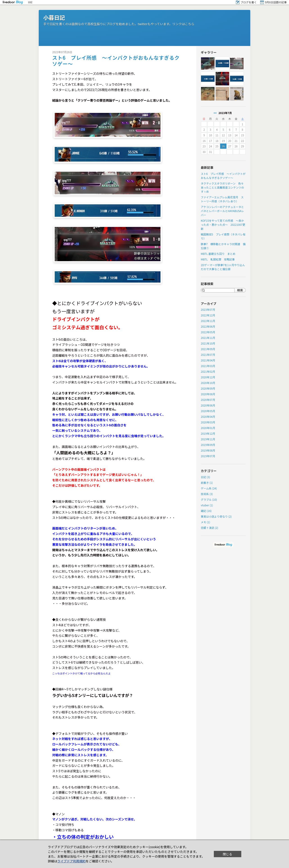Open gallery thumbnail showing 649勝 / 1169戦
The image size is (289, 868).
(222, 63)
